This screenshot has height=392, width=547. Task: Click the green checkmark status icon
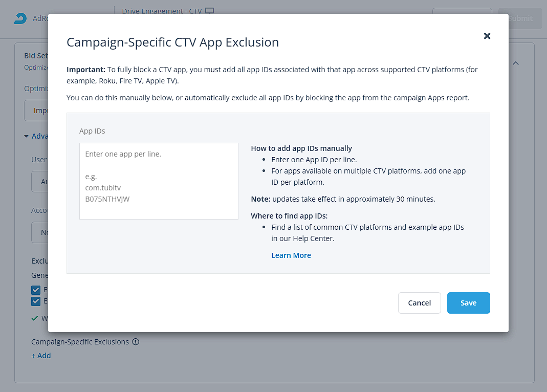click(34, 318)
